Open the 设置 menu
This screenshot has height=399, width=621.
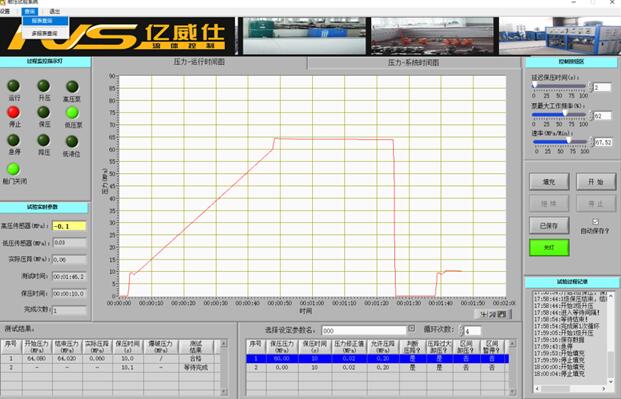(x=5, y=11)
